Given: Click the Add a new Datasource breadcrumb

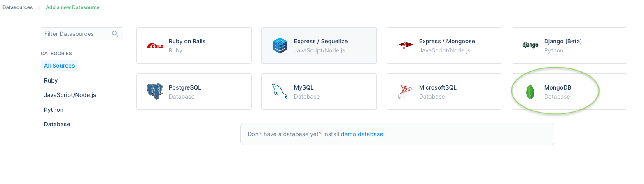Looking at the screenshot, I should [72, 7].
